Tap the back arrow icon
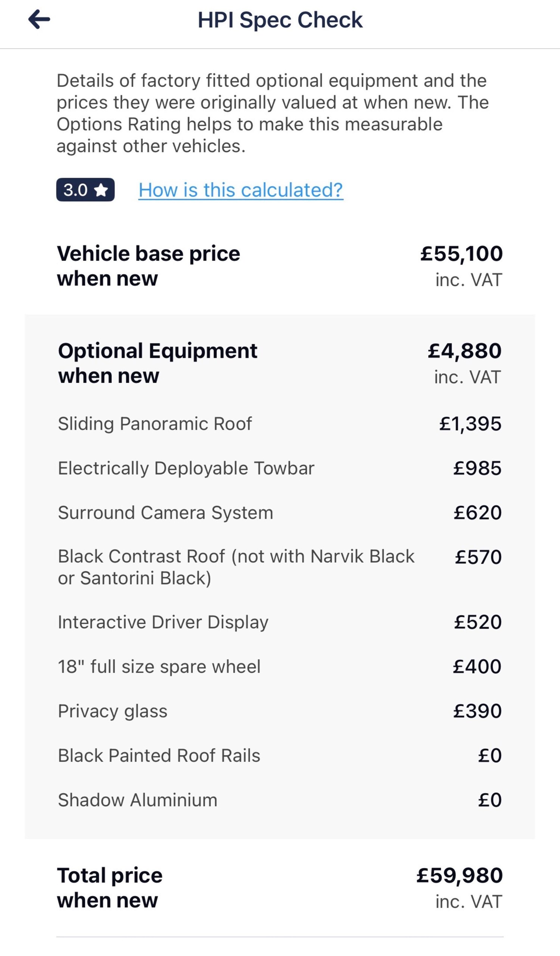Image resolution: width=560 pixels, height=956 pixels. coord(39,19)
